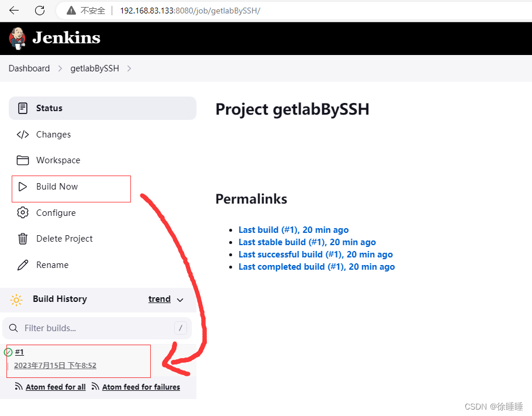The height and width of the screenshot is (416, 532).
Task: Click the RSS icon beside Atom feed for failures
Action: tap(96, 387)
